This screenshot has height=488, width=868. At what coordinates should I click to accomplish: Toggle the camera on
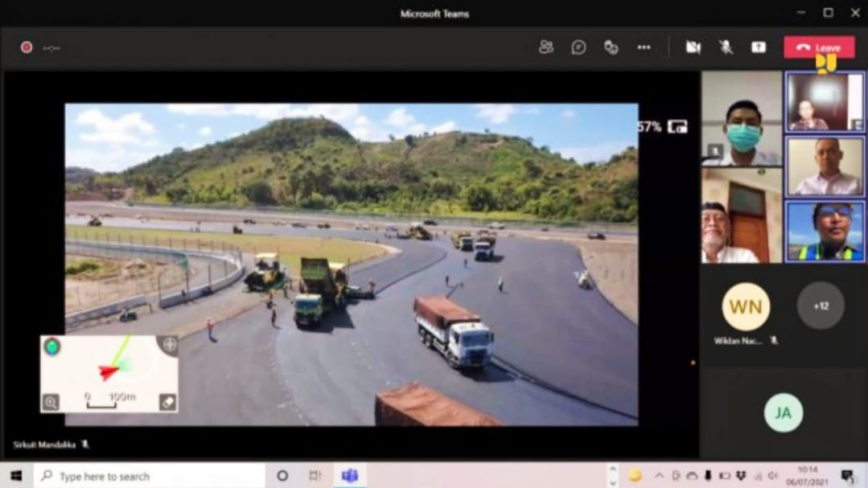[x=693, y=47]
